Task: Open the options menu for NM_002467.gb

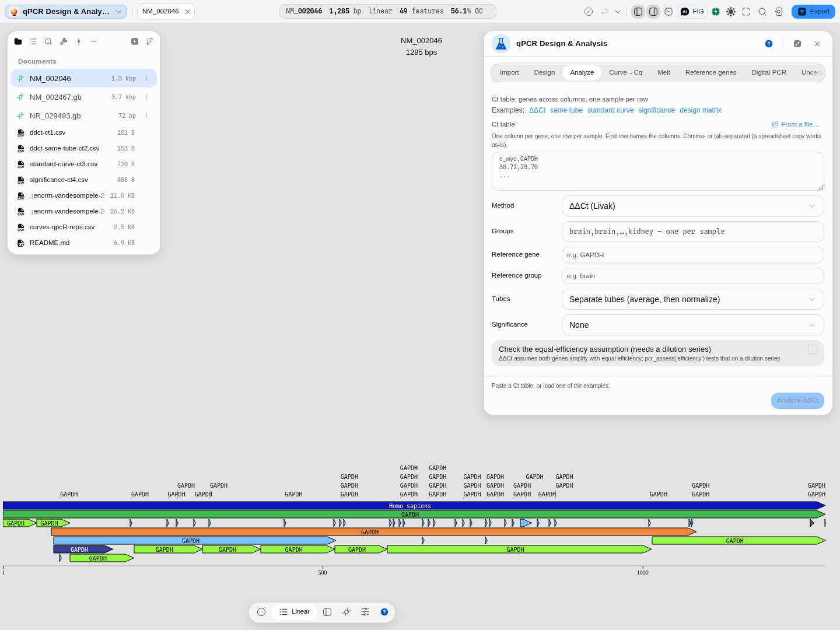Action: tap(146, 97)
